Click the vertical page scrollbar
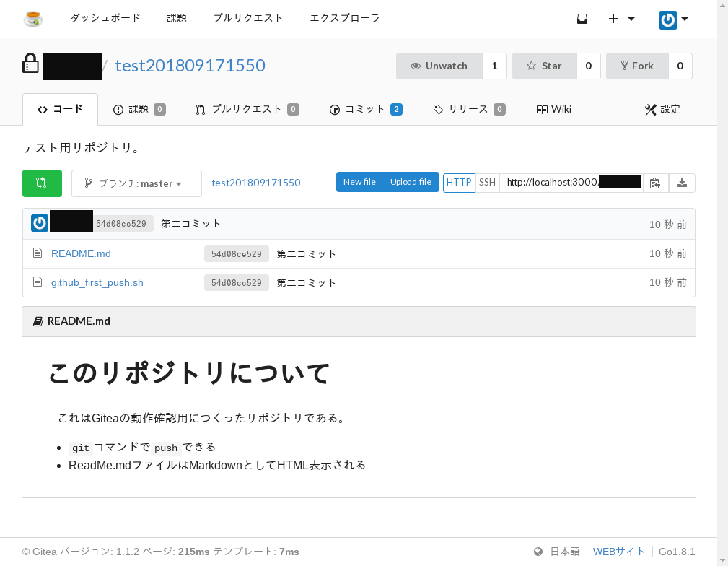Image resolution: width=728 pixels, height=566 pixels. (x=722, y=283)
